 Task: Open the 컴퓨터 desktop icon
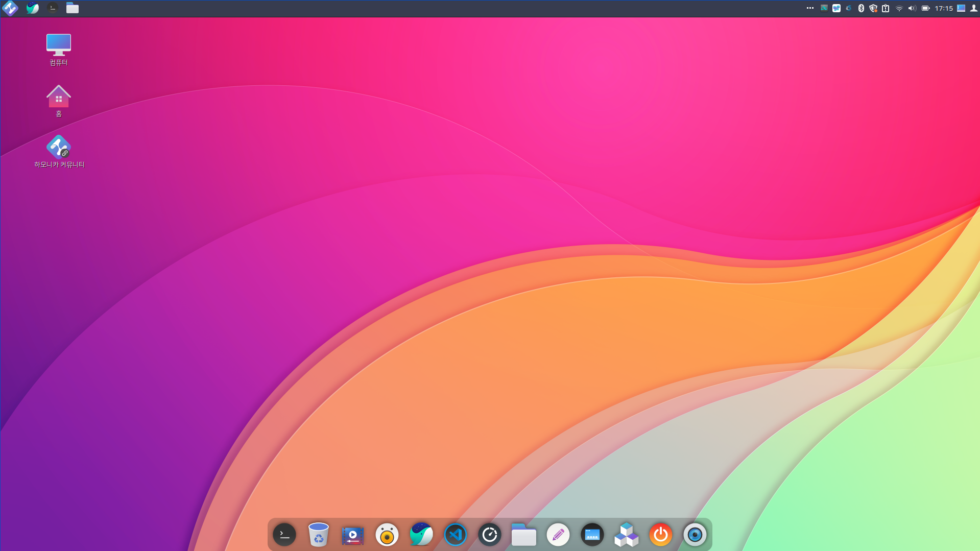(59, 50)
